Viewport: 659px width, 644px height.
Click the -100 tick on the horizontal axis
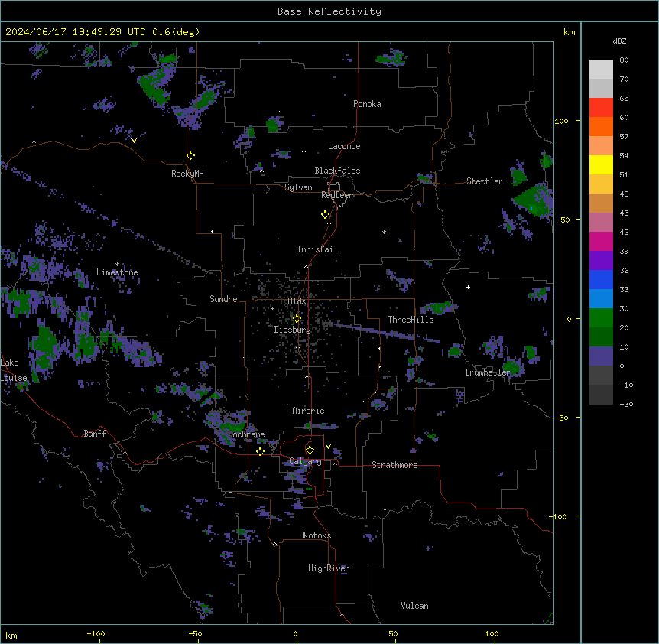click(96, 633)
